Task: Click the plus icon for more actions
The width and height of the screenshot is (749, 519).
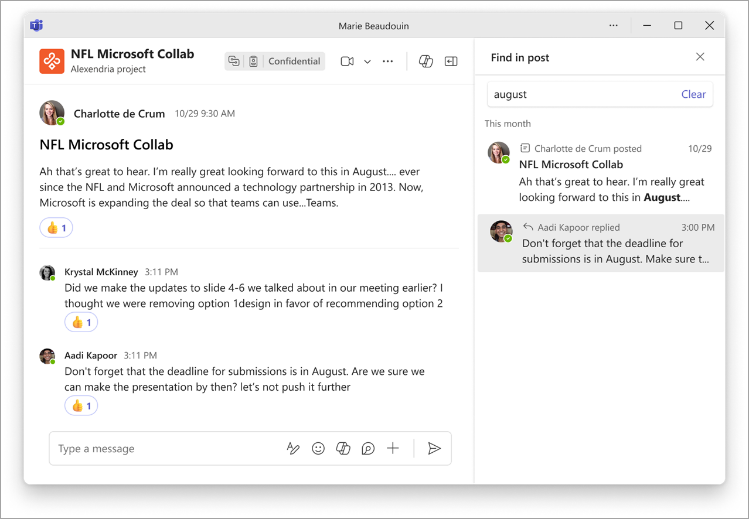Action: [393, 448]
